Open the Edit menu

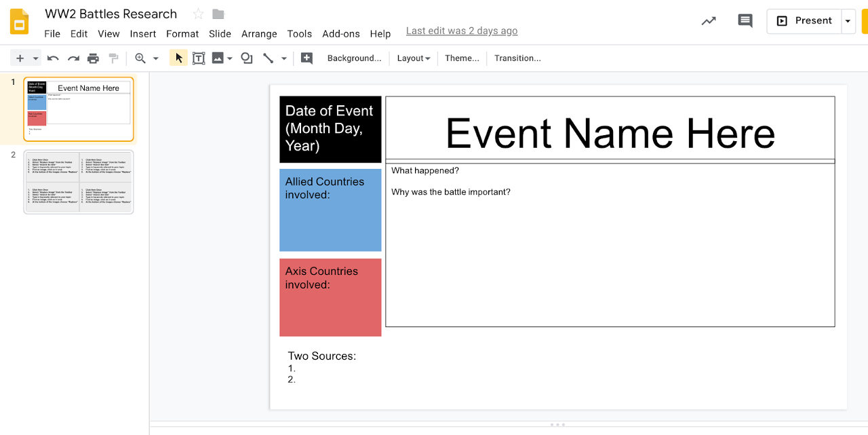point(79,33)
